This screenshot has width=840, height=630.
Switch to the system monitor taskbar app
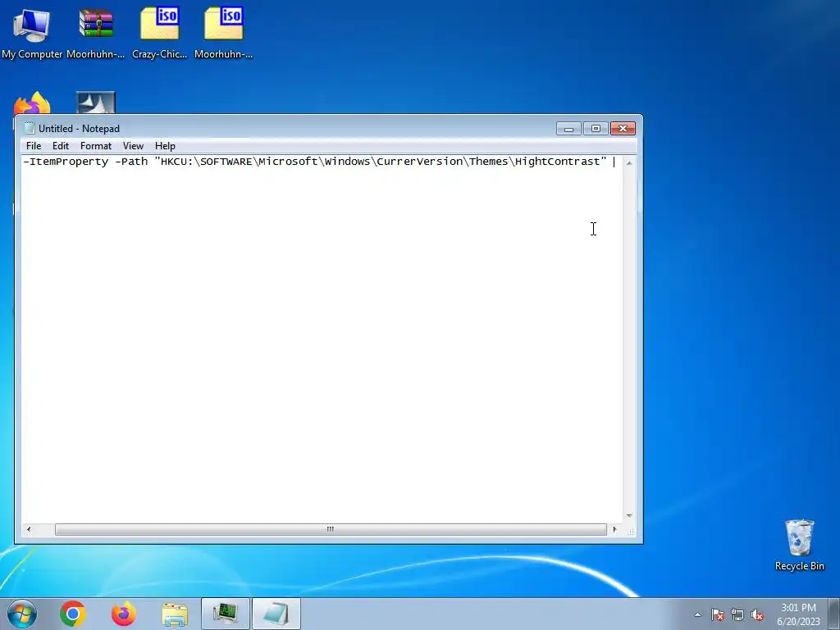pyautogui.click(x=226, y=614)
